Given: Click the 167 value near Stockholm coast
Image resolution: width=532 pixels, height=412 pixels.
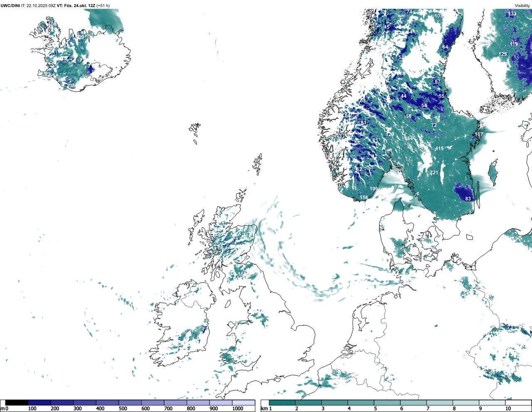Looking at the screenshot, I should tap(479, 134).
